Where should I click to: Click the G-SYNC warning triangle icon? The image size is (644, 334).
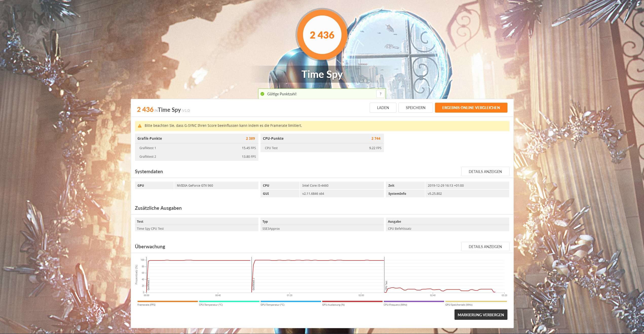pos(140,126)
